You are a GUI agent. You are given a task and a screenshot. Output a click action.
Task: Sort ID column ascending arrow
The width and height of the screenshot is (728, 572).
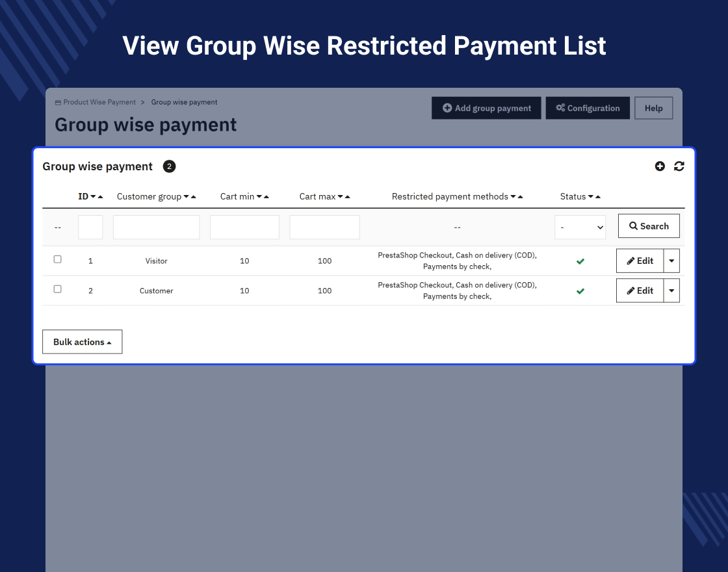(100, 197)
